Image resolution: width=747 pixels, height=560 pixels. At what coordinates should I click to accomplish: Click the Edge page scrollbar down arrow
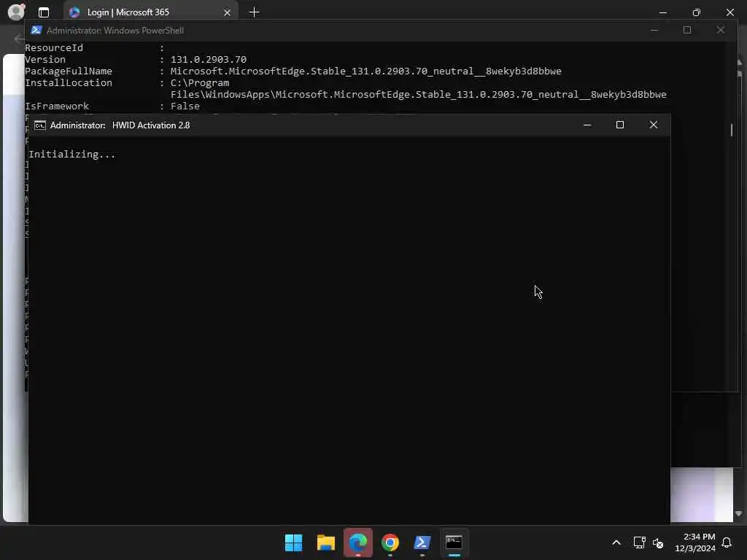click(x=738, y=514)
